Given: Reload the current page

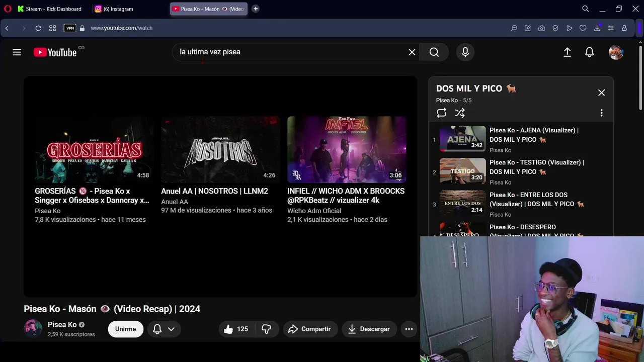Looking at the screenshot, I should coord(38,28).
